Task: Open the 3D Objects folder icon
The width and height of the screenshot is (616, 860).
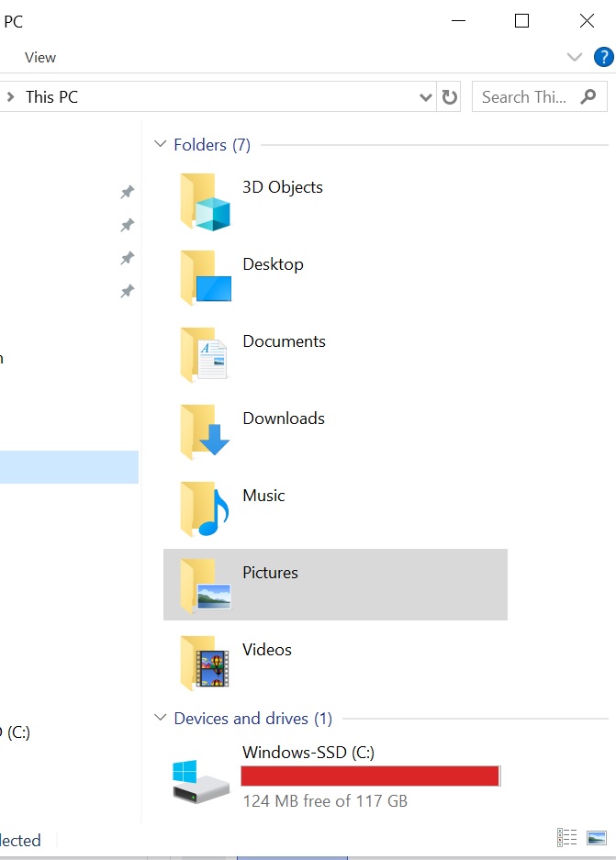Action: [x=205, y=202]
